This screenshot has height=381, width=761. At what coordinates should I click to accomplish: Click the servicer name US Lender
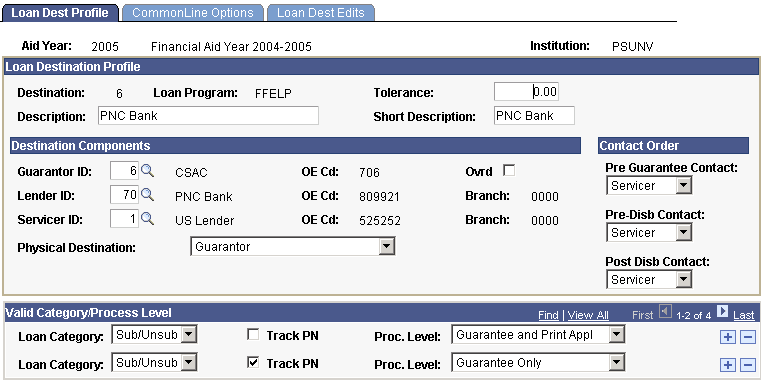[204, 220]
